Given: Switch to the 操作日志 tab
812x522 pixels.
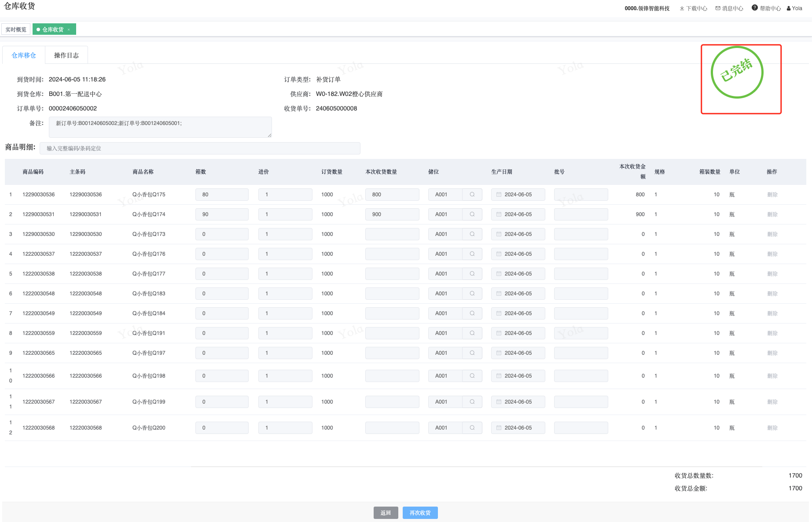Looking at the screenshot, I should point(66,55).
